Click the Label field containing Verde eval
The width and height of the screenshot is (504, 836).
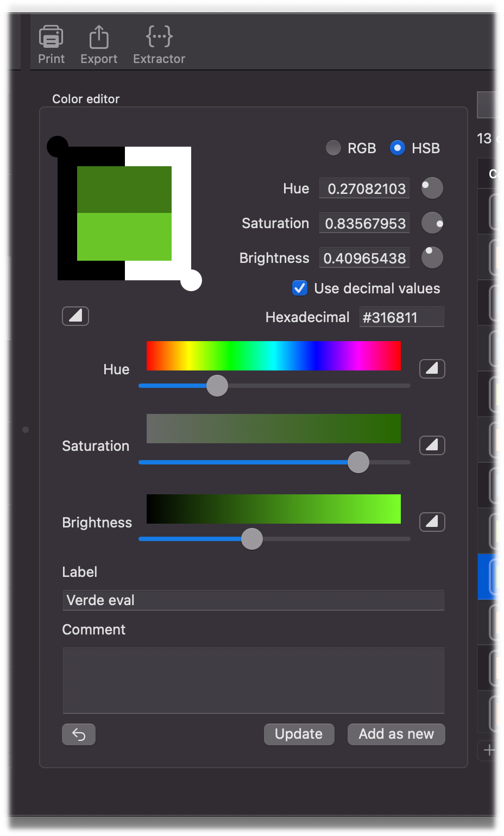pyautogui.click(x=253, y=600)
